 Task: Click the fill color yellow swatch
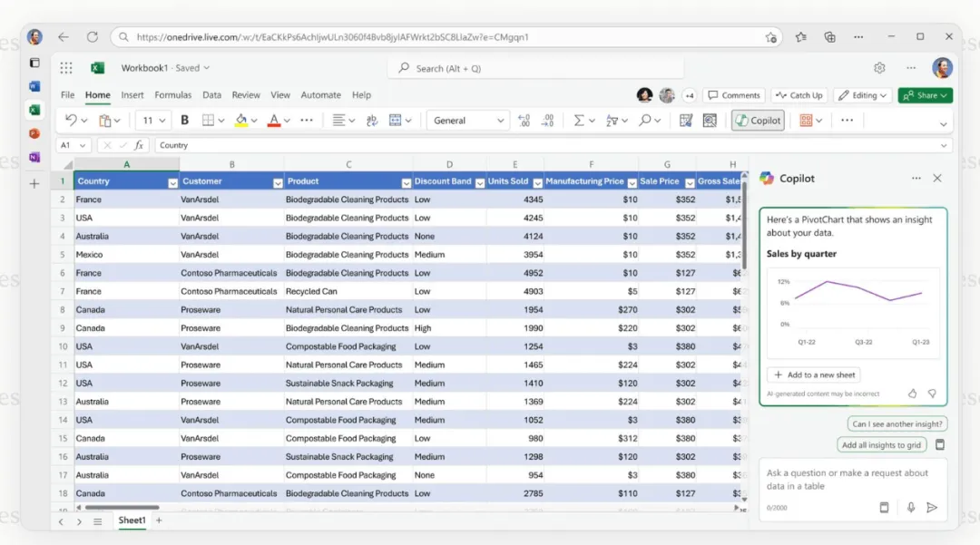point(241,120)
